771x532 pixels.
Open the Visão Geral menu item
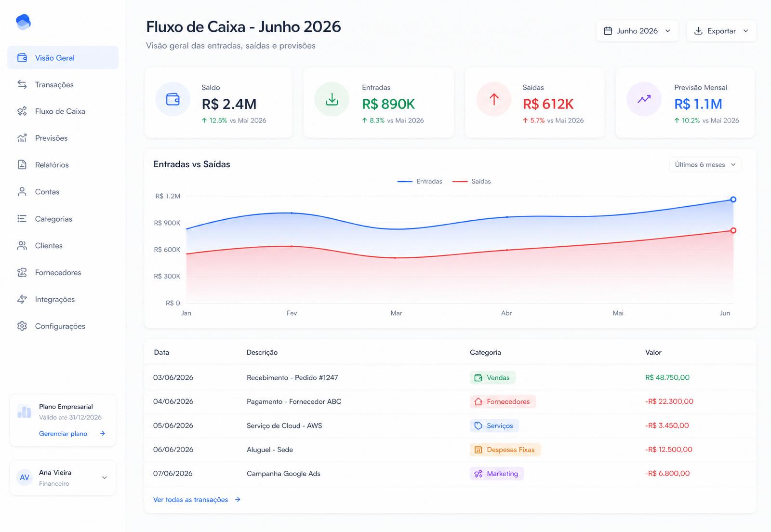click(63, 58)
